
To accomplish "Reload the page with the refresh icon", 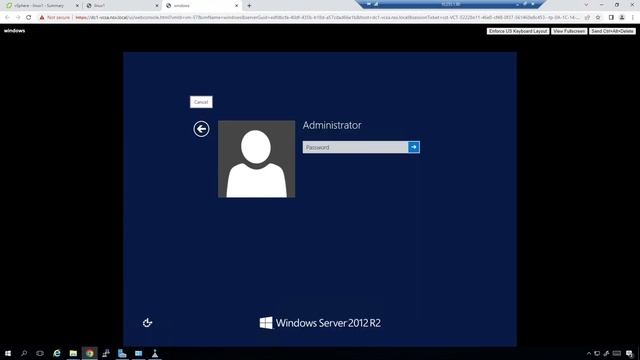I will 29,18.
